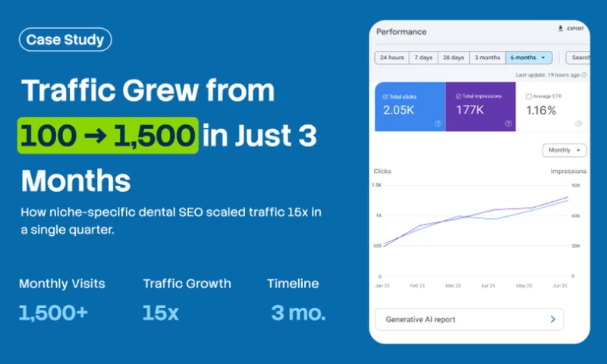Click the Clicks axis label
607x364 pixels.
tap(382, 171)
